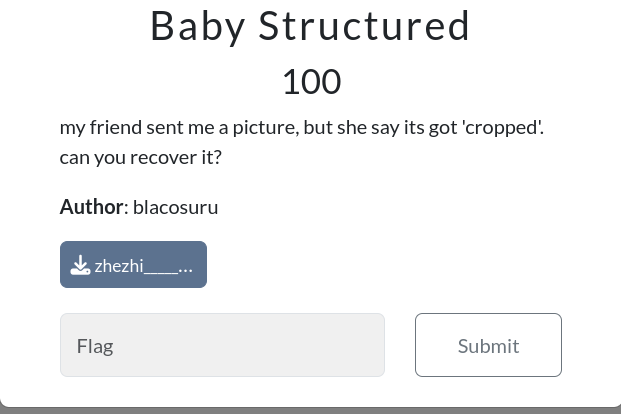621x414 pixels.
Task: Click the dark backdrop strip below the modal
Action: pyautogui.click(x=310, y=409)
